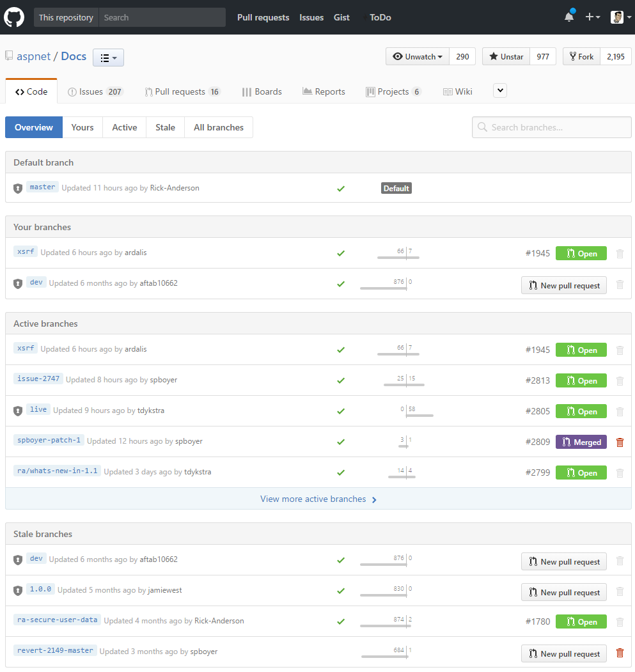Open global Pull requests in header
Viewport: 635px width, 672px height.
(263, 17)
